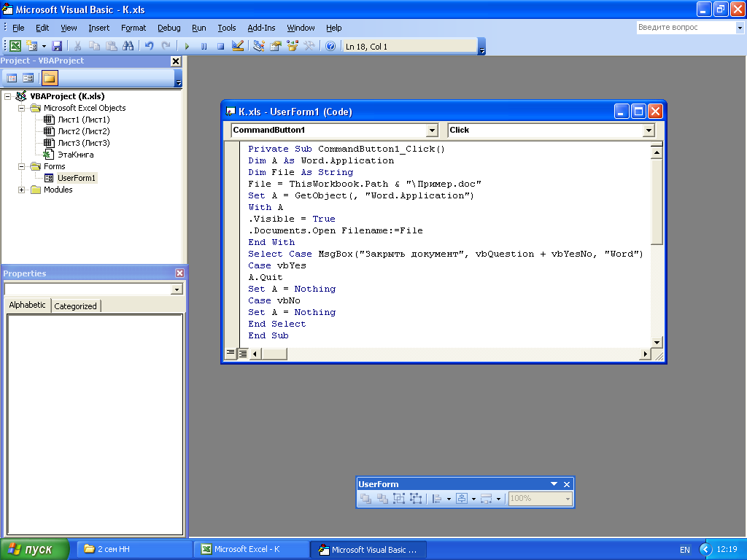Click the View Microsoft Excel toolbar icon
Image resolution: width=747 pixels, height=560 pixels.
15,46
